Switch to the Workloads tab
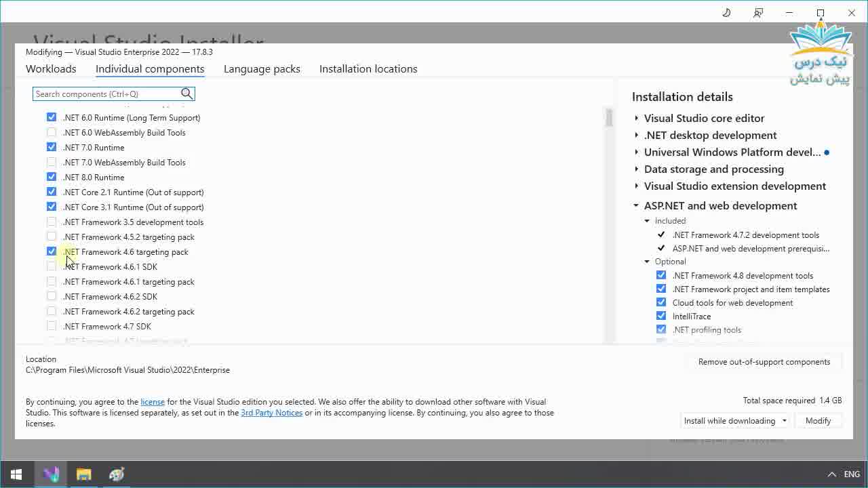Viewport: 868px width, 488px height. click(51, 68)
